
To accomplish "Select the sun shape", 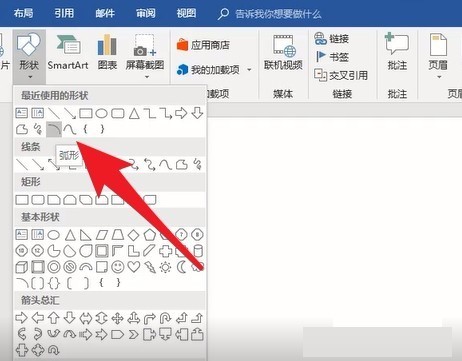I will tap(165, 267).
